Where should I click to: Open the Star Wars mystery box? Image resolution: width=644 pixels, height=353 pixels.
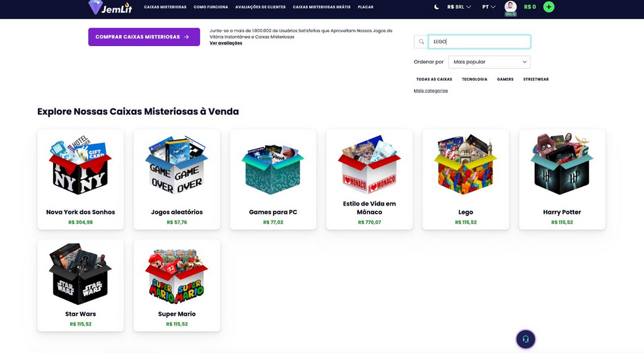pos(81,286)
